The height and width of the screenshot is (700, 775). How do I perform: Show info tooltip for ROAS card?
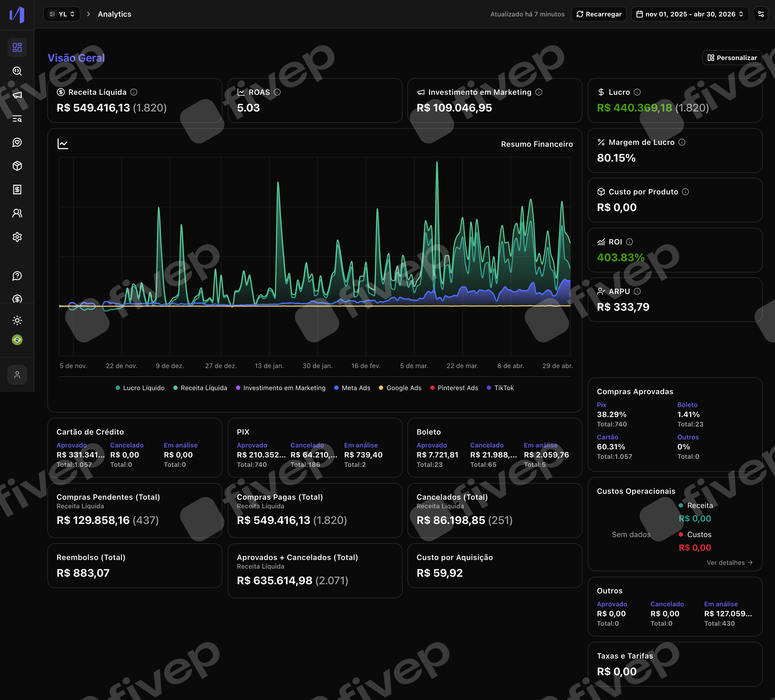[x=277, y=92]
